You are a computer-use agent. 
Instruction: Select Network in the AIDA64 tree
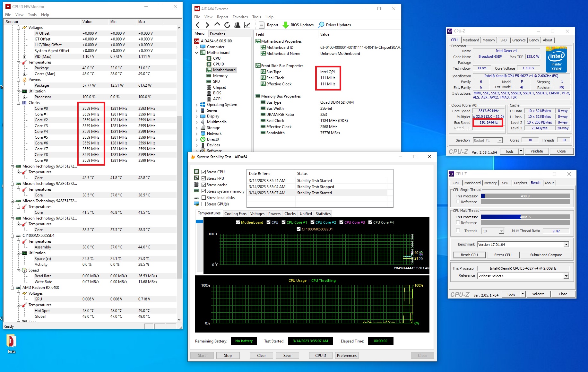[211, 134]
